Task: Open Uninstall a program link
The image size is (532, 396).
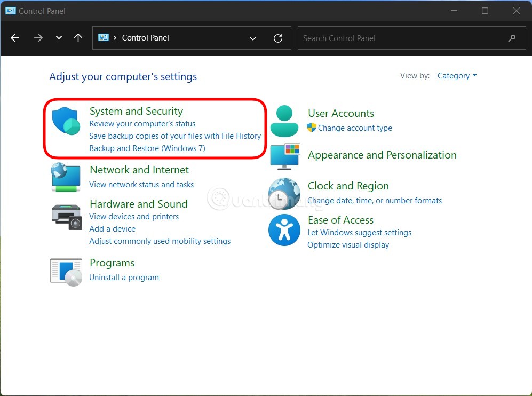Action: [124, 278]
